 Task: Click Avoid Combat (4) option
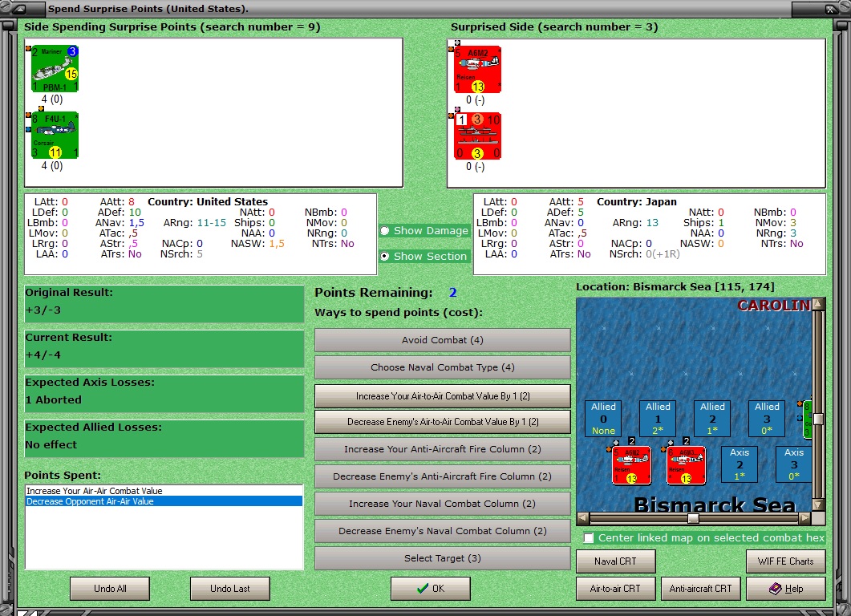(x=442, y=340)
